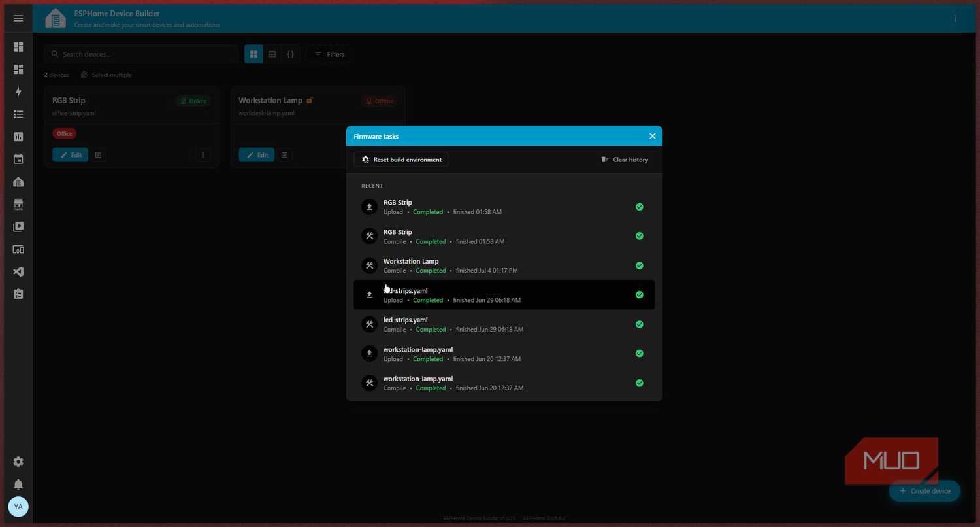Open logs icon on Workstation Lamp card
This screenshot has height=527, width=980.
click(284, 155)
